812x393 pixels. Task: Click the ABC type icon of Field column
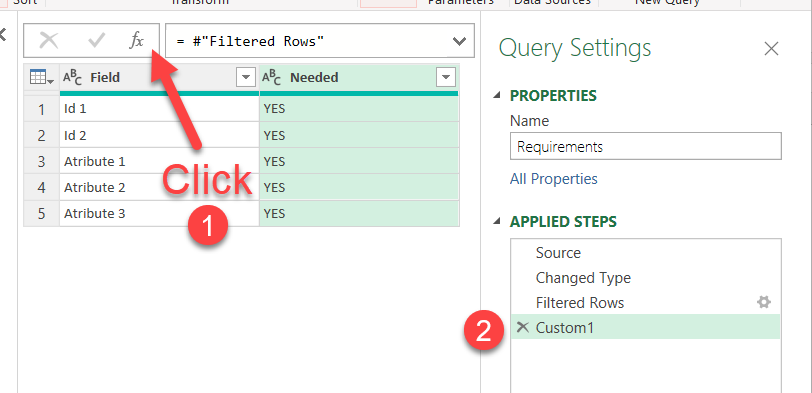click(x=72, y=78)
